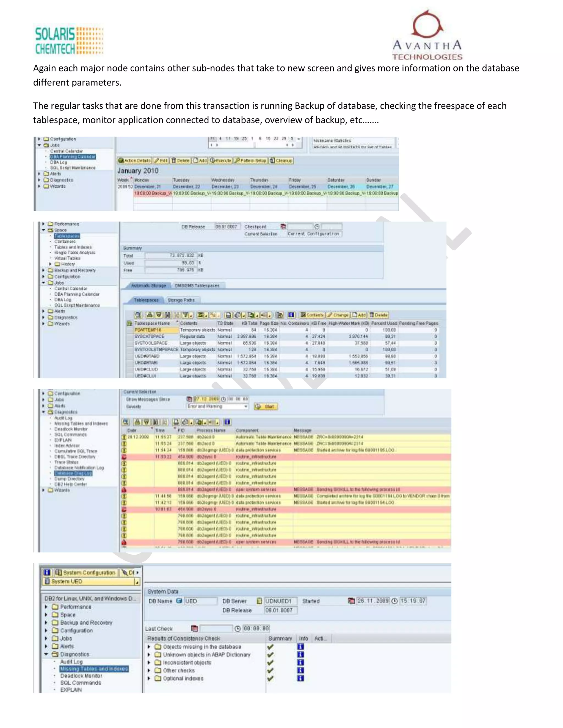
Task: Click the Sort descending icon in the tablespace toolbar
Action: click(159, 315)
